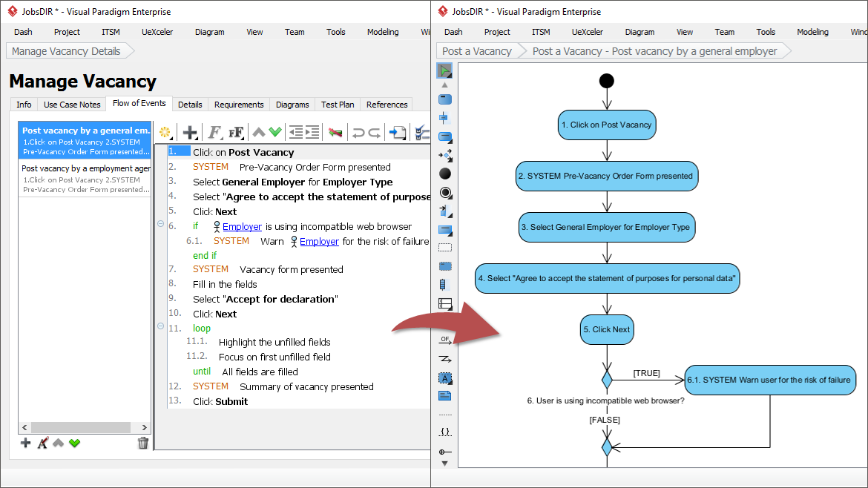Click the blue-arrow-to-page icon in the steps toolbar
Image resolution: width=868 pixels, height=488 pixels.
click(398, 132)
